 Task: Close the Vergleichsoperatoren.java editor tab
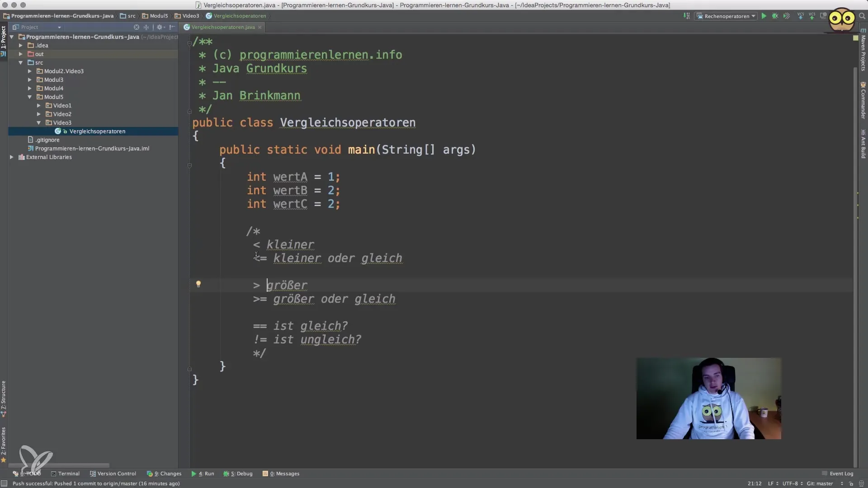[259, 27]
